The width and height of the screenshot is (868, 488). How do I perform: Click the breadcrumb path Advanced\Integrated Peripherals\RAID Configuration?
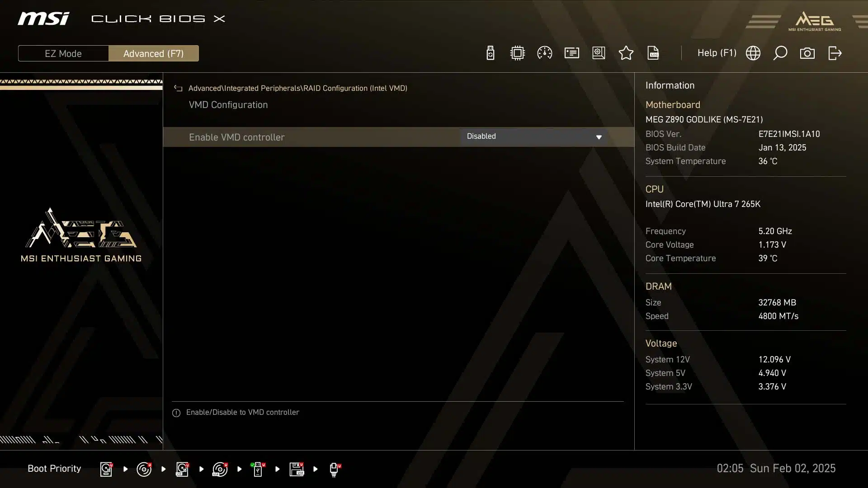298,88
